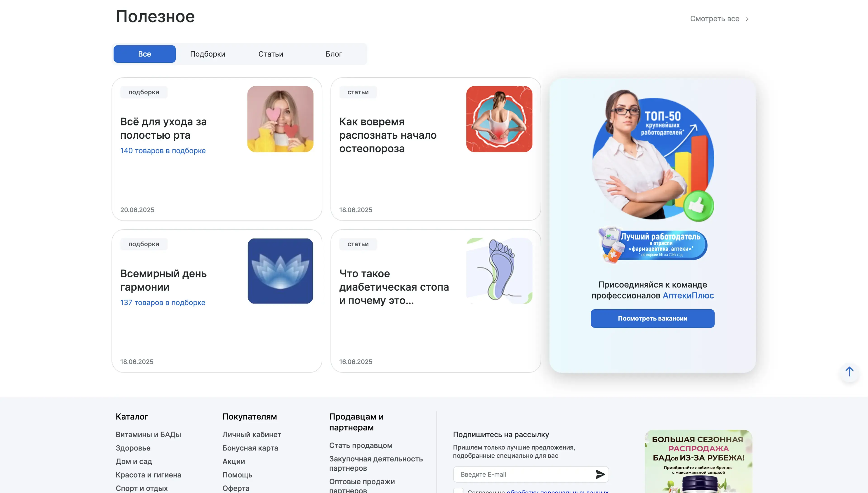Open the Смотреть все link
Screen dimensions: 868x493
coord(714,19)
